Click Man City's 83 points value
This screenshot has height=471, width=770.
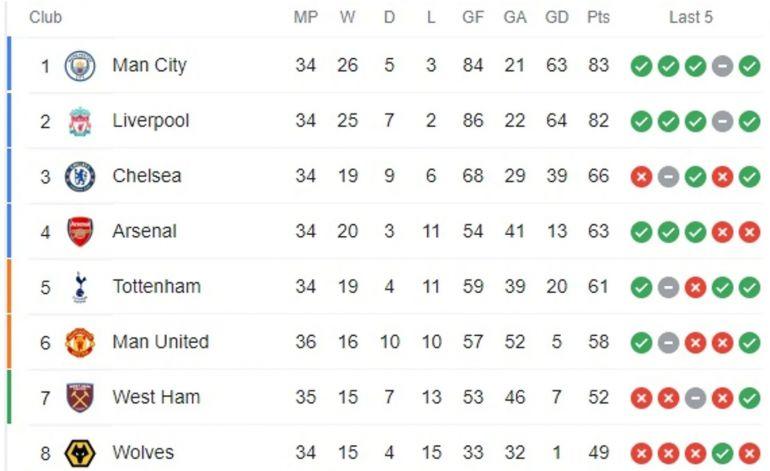pyautogui.click(x=598, y=66)
